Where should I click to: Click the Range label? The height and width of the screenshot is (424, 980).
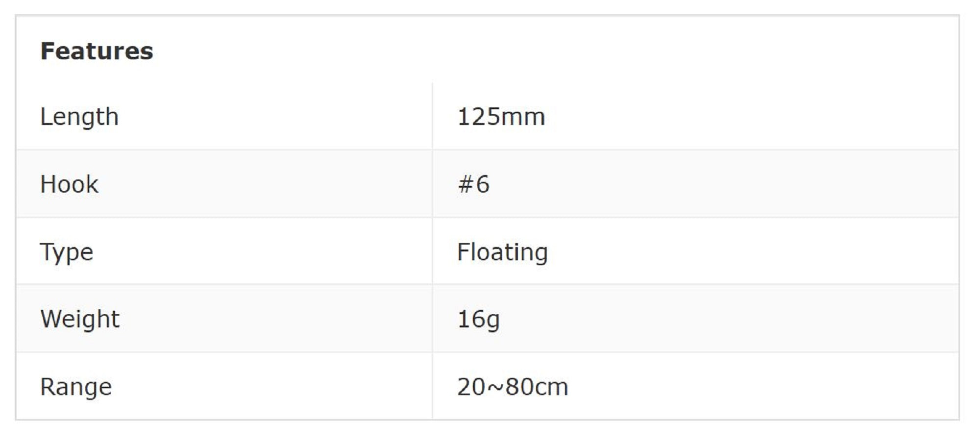[76, 387]
